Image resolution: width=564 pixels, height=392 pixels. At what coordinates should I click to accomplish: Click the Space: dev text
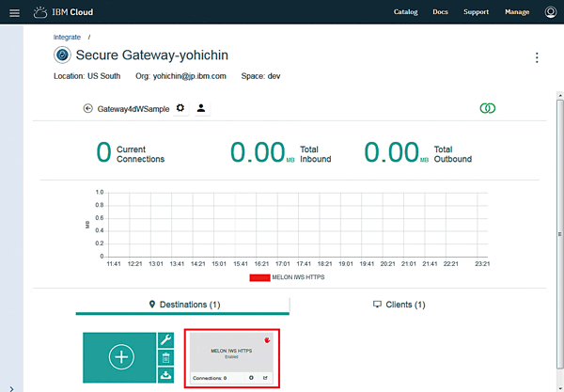[260, 76]
